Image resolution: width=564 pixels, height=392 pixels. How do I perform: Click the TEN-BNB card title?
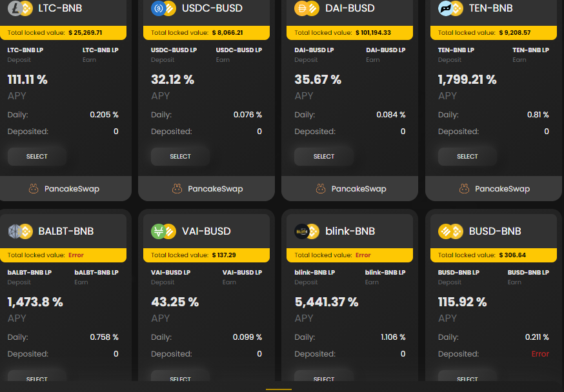491,8
